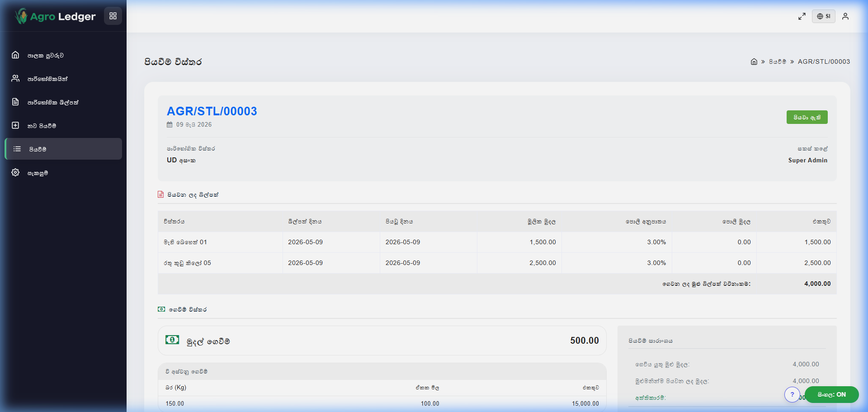
Task: Click the 150.00 weight value
Action: (175, 403)
